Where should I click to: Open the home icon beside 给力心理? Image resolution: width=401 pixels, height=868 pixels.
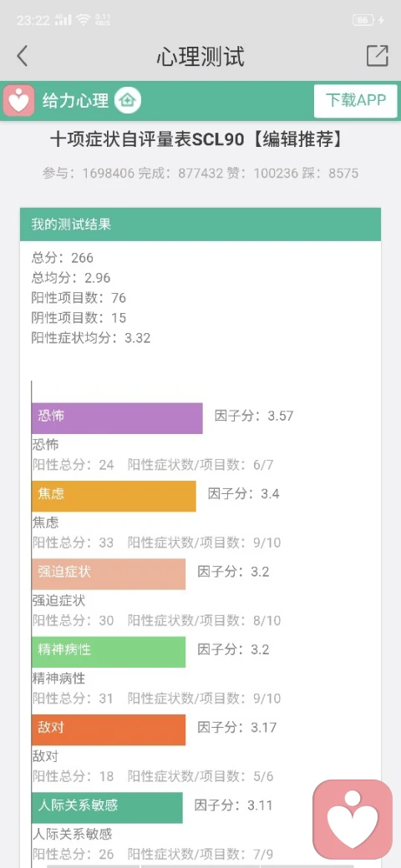click(x=128, y=101)
